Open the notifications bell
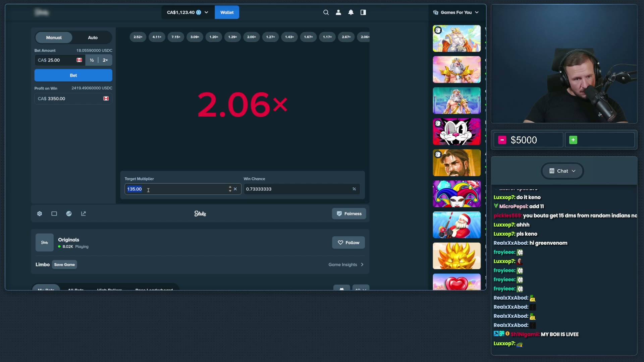Viewport: 644px width, 362px height. tap(351, 12)
